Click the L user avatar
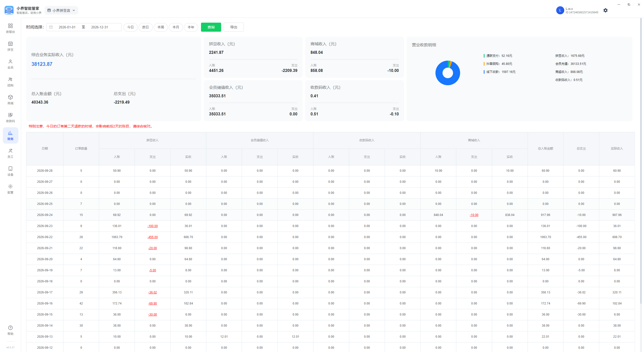The height and width of the screenshot is (352, 644). [x=560, y=10]
